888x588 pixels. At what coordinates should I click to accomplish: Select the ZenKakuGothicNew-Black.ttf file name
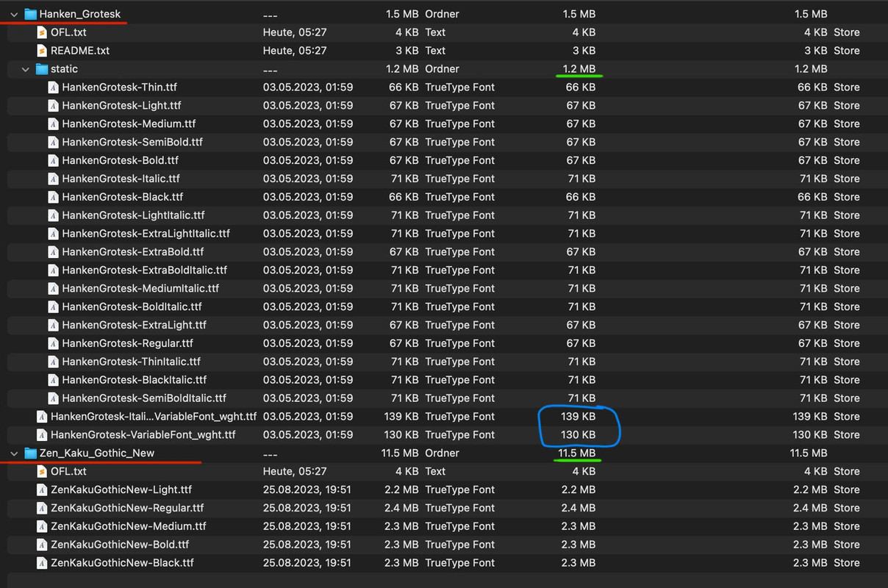pos(122,563)
